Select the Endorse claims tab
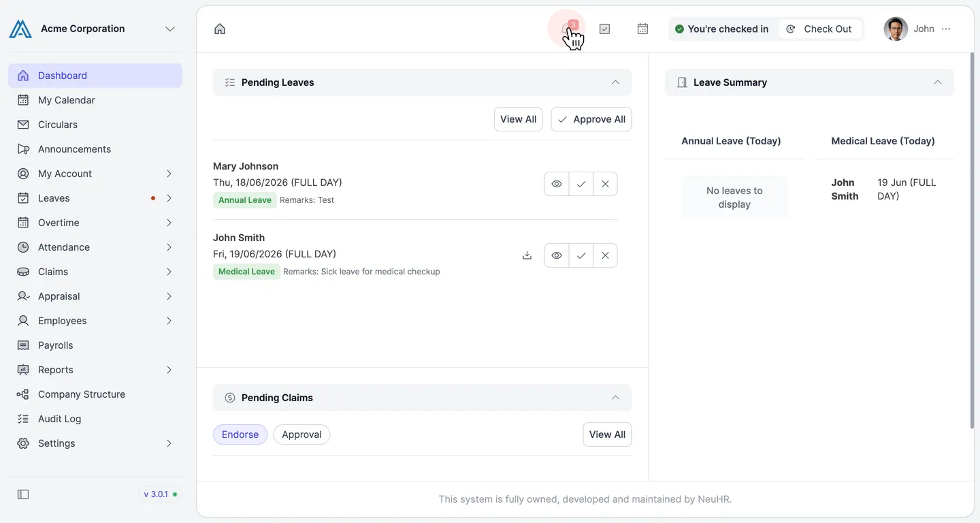The height and width of the screenshot is (523, 980). [240, 434]
